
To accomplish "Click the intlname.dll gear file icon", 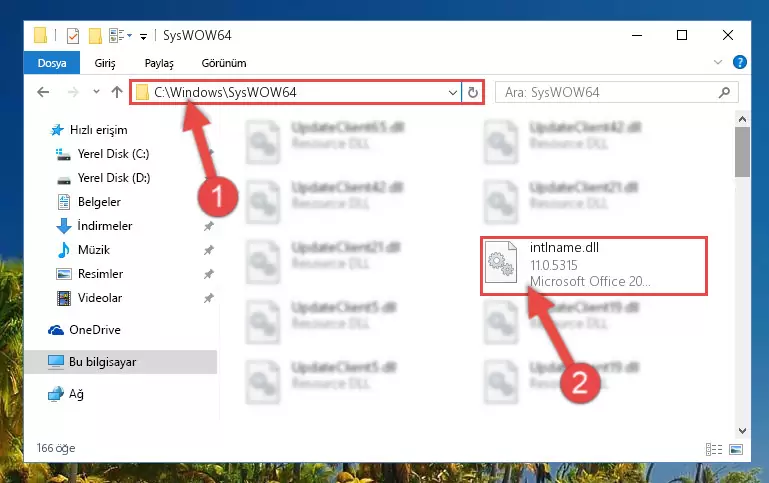I will click(501, 262).
